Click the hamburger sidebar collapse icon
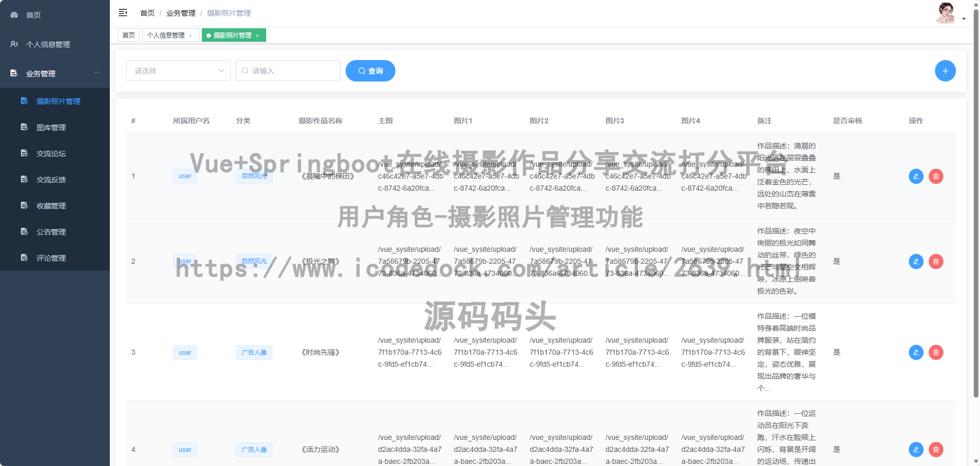Screen dimensions: 980x466 123,13
